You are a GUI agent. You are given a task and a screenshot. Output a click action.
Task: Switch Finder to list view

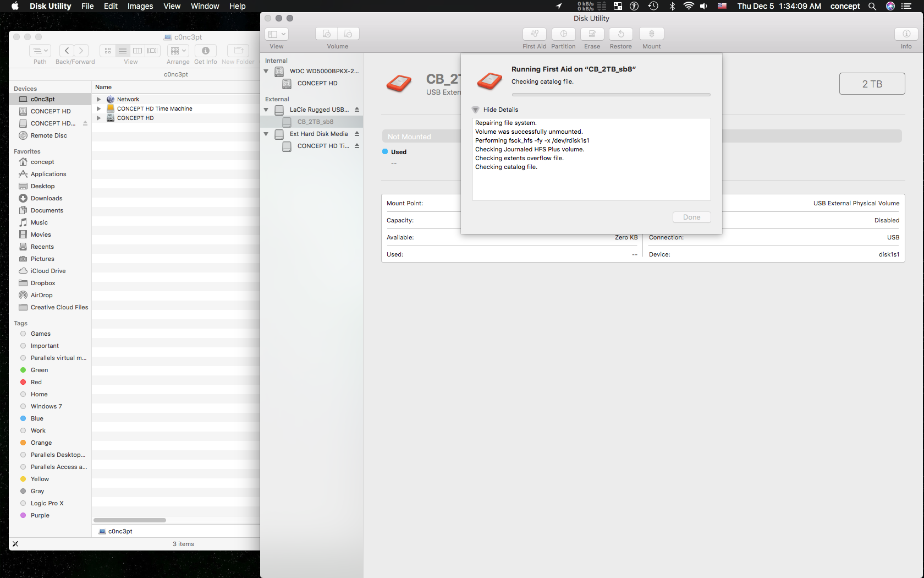coord(123,51)
